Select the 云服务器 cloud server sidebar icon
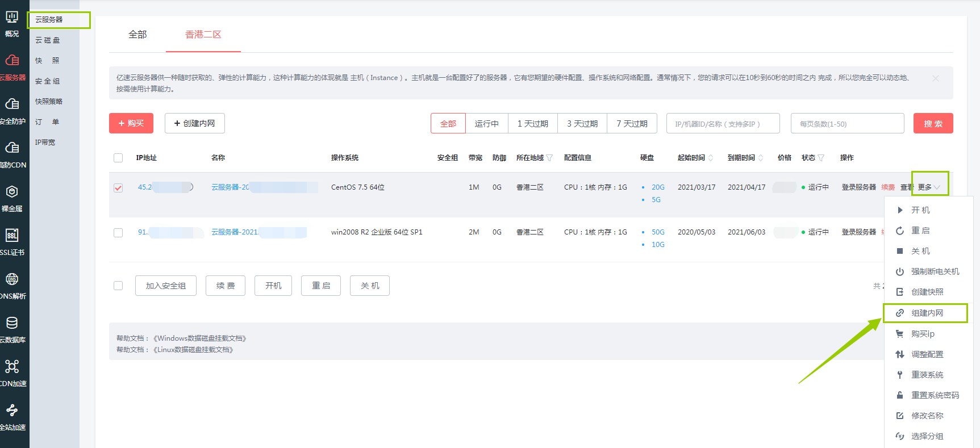The height and width of the screenshot is (448, 980). tap(12, 60)
